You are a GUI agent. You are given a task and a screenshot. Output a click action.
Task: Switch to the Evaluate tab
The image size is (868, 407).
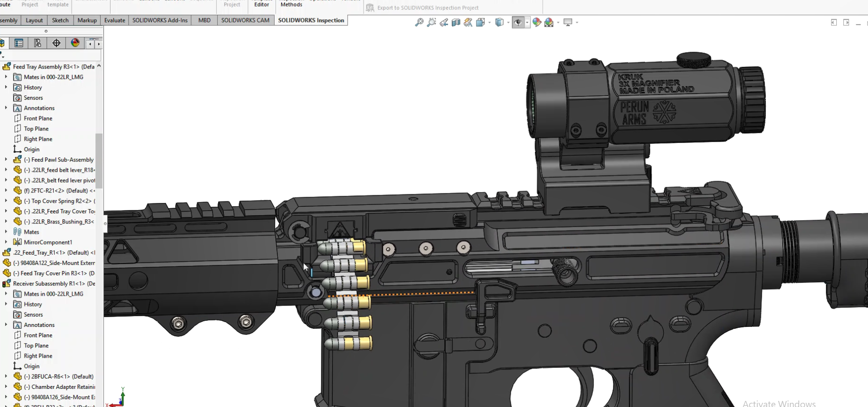pyautogui.click(x=114, y=20)
